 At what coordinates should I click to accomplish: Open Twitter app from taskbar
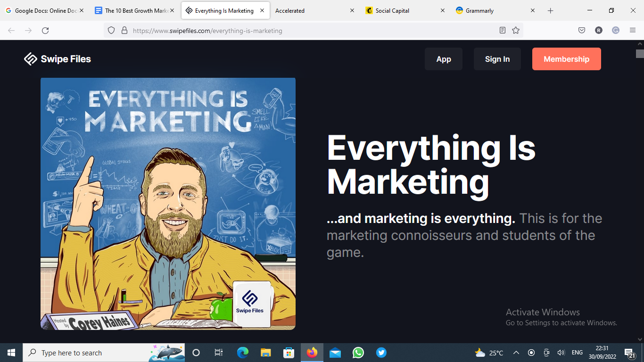(381, 353)
